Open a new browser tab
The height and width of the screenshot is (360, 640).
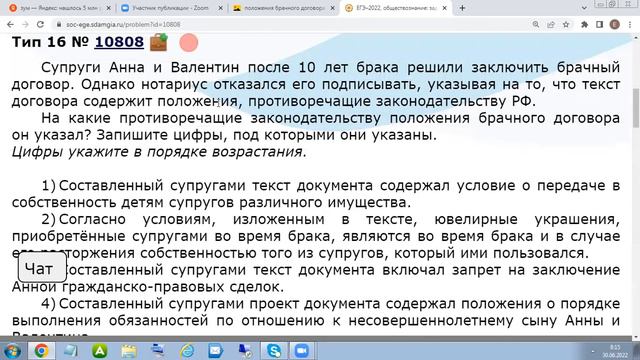pos(462,8)
